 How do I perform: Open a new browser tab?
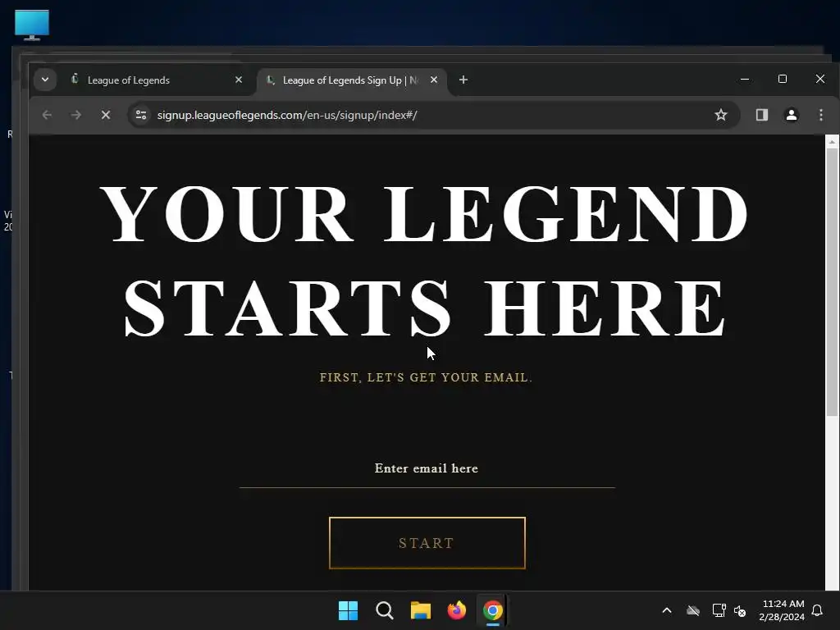click(x=463, y=80)
